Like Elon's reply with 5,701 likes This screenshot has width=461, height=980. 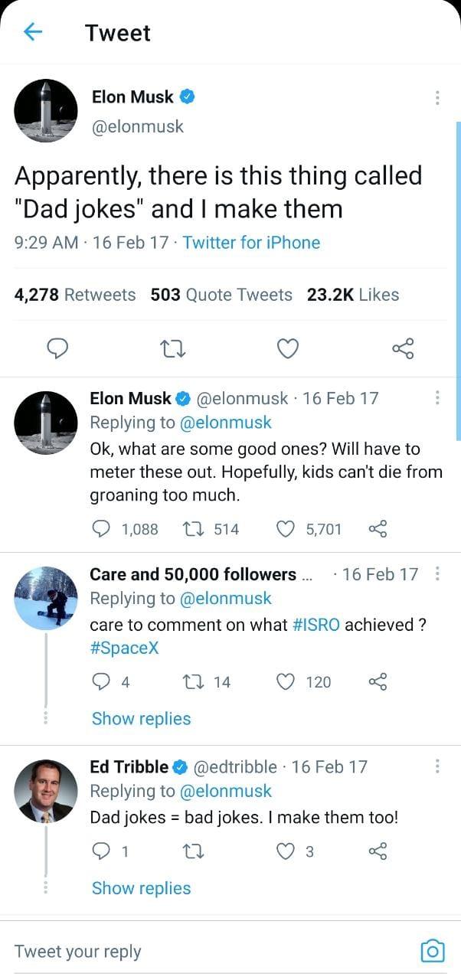(287, 529)
